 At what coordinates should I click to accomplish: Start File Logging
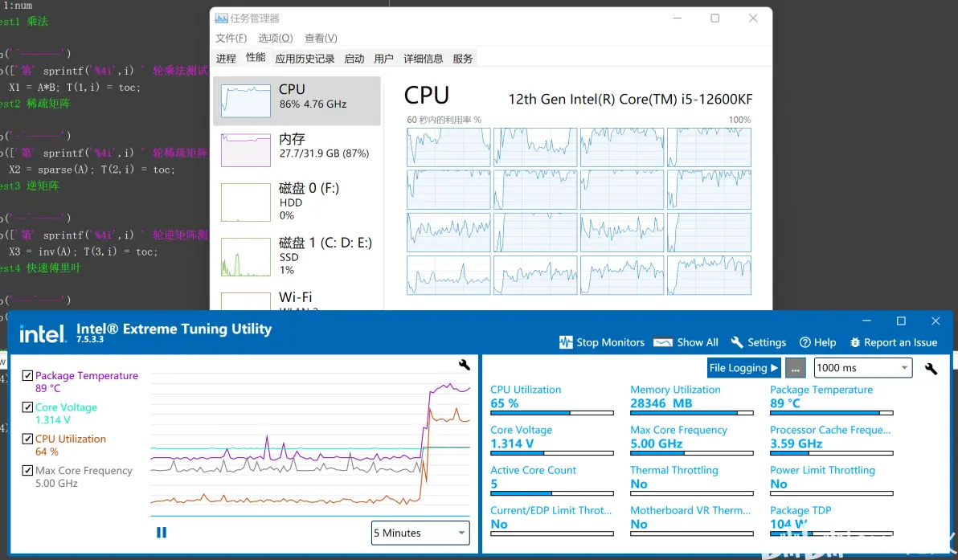(743, 368)
